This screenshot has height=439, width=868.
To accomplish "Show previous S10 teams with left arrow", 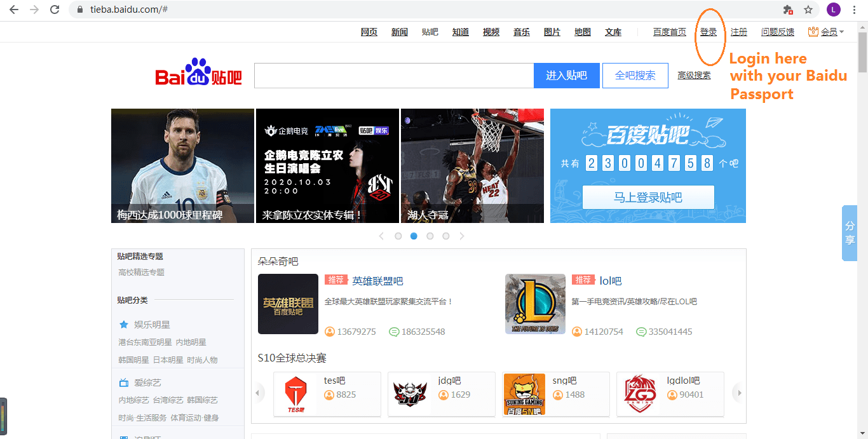I will tap(258, 393).
